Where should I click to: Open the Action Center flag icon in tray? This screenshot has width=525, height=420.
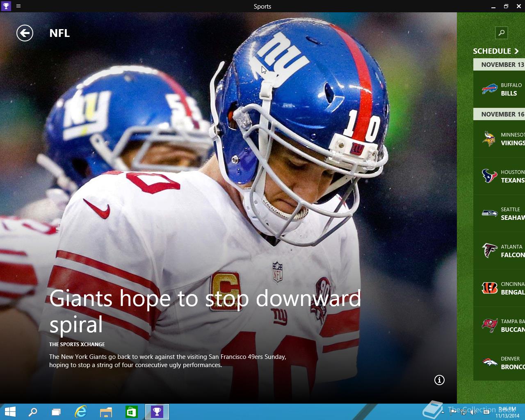point(453,412)
